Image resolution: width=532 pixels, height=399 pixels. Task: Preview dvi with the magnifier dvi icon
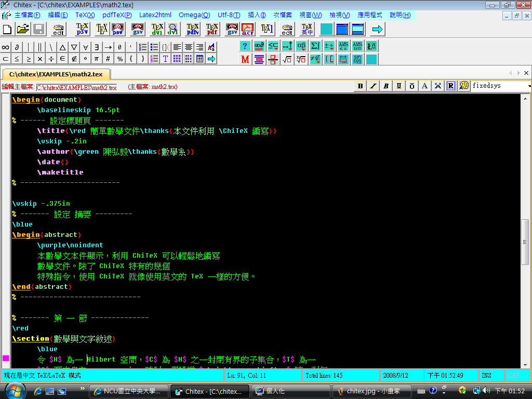(172, 29)
